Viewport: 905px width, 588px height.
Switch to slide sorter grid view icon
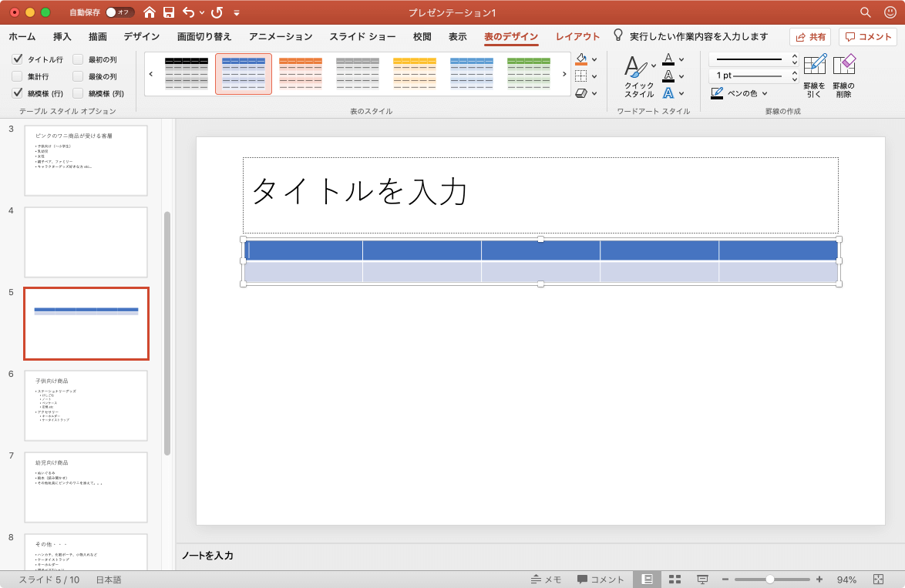(x=675, y=580)
